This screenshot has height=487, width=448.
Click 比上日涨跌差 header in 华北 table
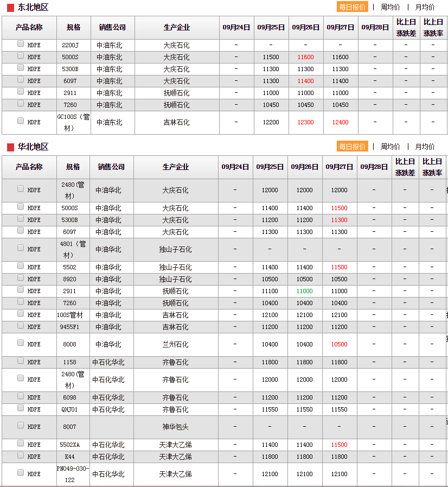405,167
